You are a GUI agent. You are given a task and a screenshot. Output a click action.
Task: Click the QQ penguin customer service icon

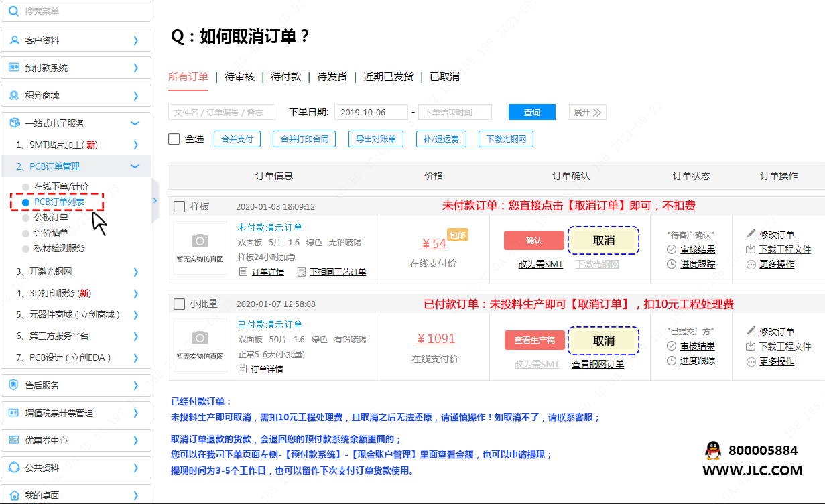tap(713, 451)
